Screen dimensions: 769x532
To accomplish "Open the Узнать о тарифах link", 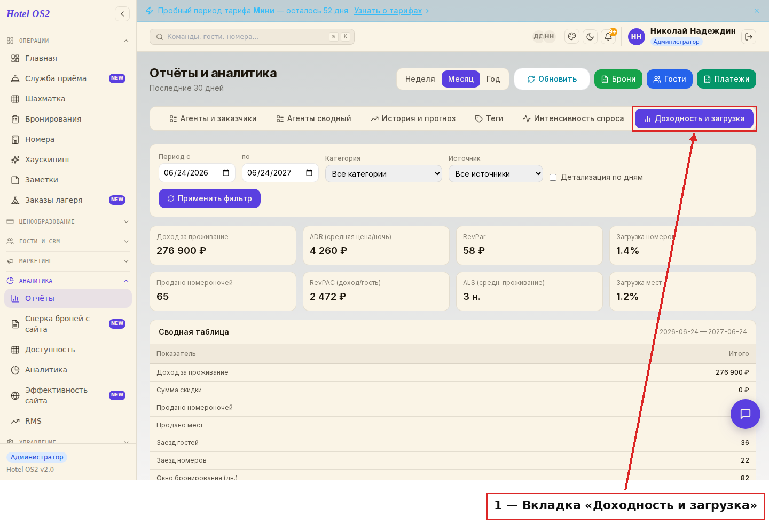I will click(388, 11).
